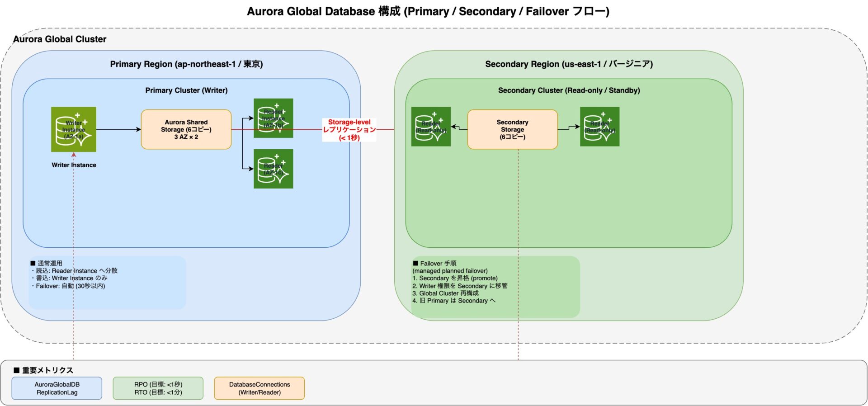Select the Aurora Global Cluster label
The width and height of the screenshot is (868, 406).
(x=60, y=39)
